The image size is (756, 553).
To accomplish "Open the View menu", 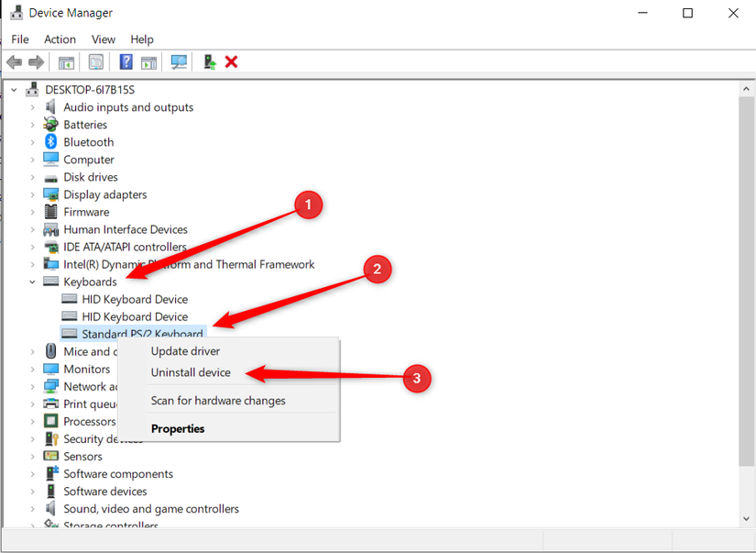I will [x=104, y=39].
